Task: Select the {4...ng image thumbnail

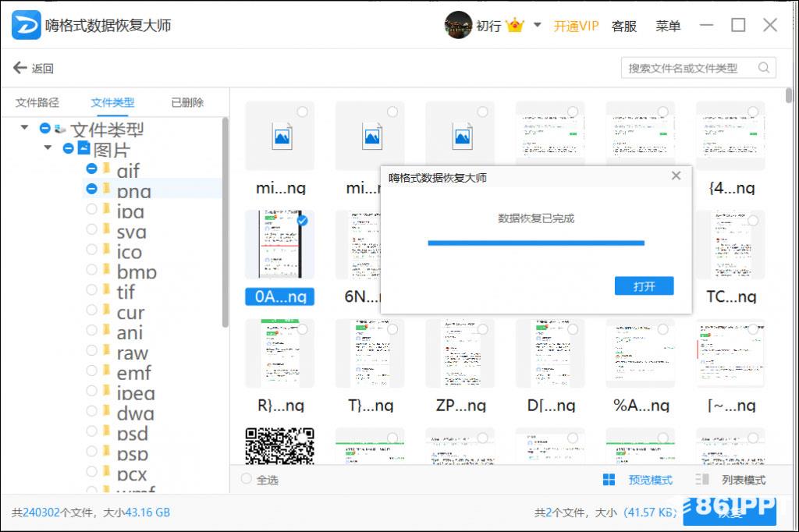Action: click(730, 136)
